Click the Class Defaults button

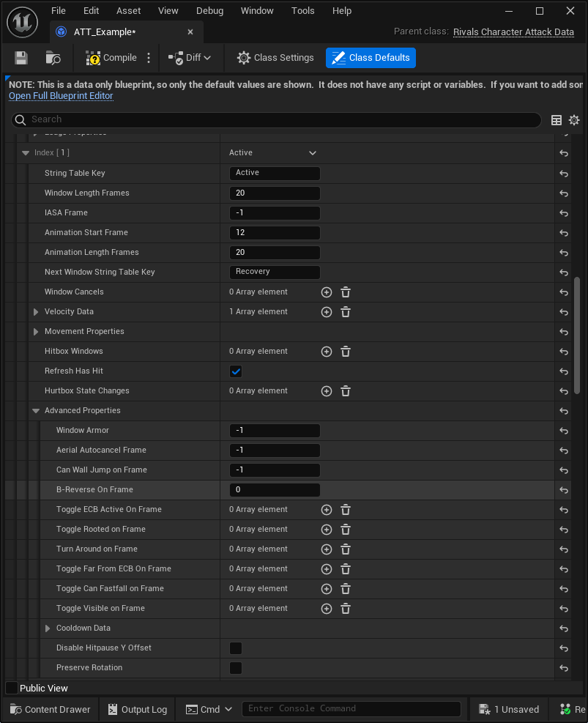(371, 58)
